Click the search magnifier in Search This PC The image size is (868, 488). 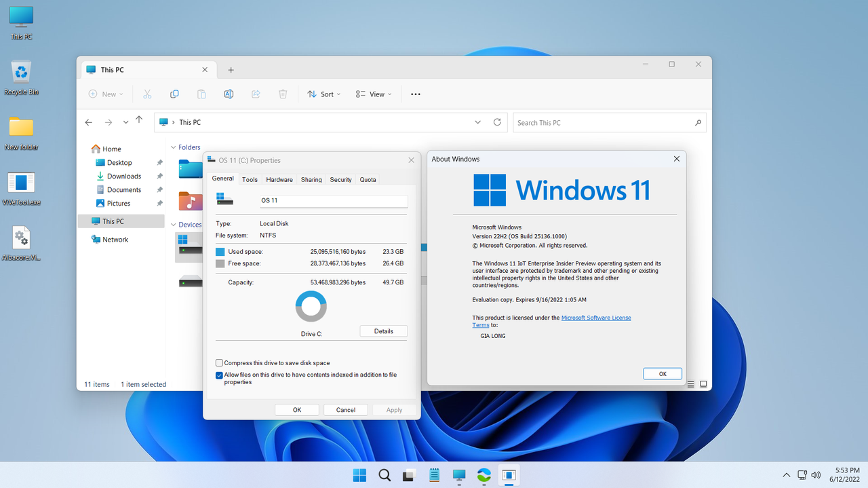tap(698, 123)
